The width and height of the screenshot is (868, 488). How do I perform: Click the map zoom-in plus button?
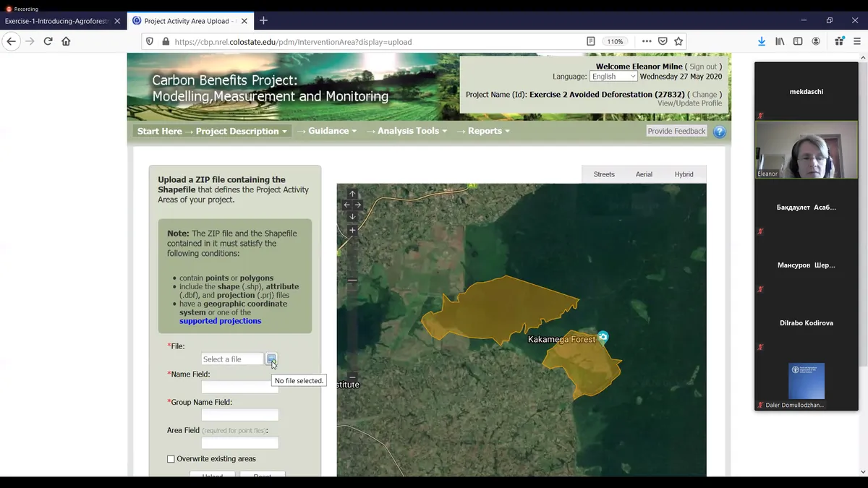tap(352, 231)
